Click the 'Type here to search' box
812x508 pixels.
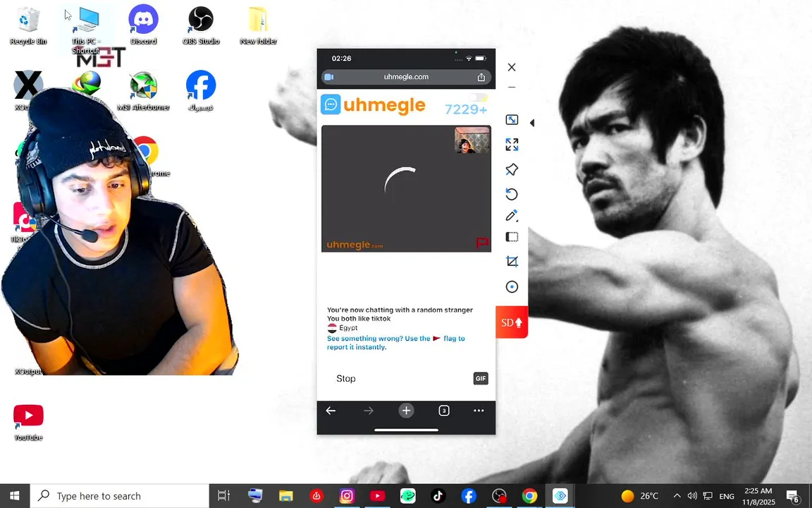(x=120, y=496)
